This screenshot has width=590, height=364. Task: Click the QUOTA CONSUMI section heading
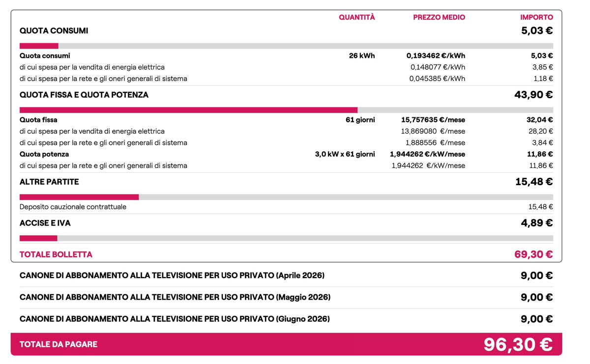click(x=54, y=30)
